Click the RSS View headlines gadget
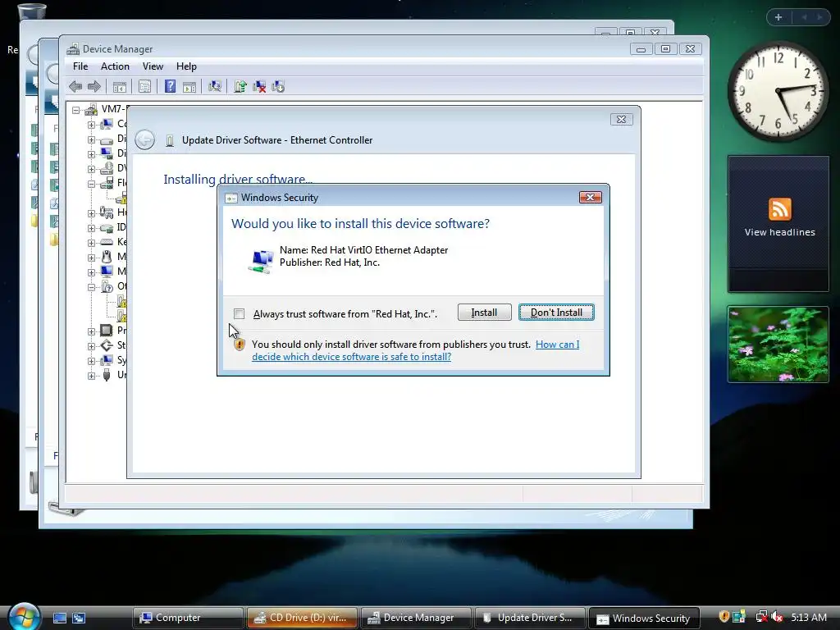This screenshot has height=630, width=840. 779,224
